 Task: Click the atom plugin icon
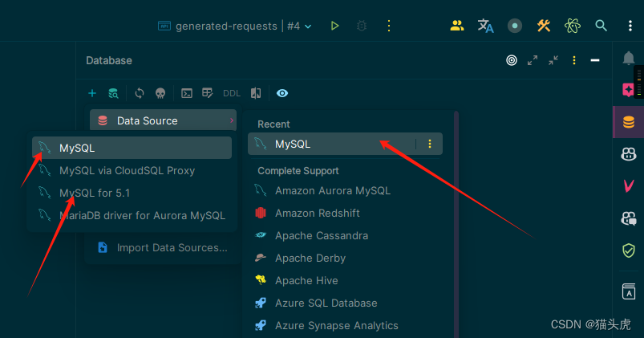point(572,26)
